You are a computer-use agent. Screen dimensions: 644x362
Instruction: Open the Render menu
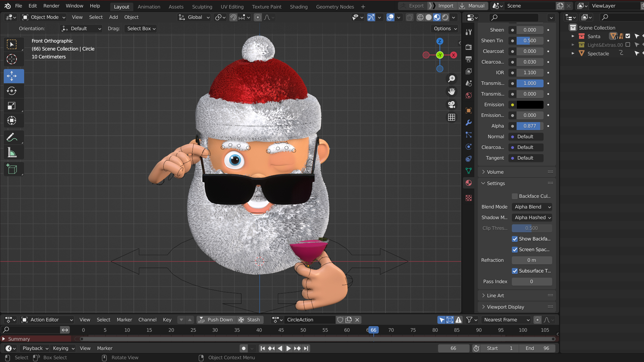(x=51, y=6)
